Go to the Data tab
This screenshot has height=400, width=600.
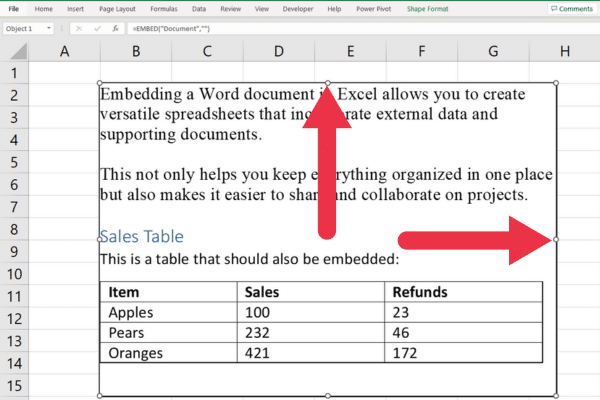pos(199,9)
